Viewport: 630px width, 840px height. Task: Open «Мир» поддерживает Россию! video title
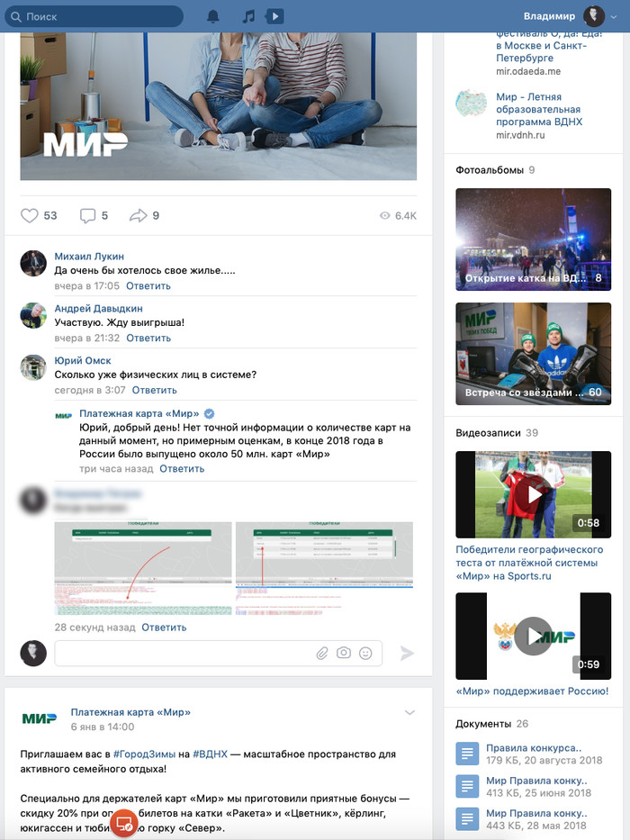tap(532, 691)
